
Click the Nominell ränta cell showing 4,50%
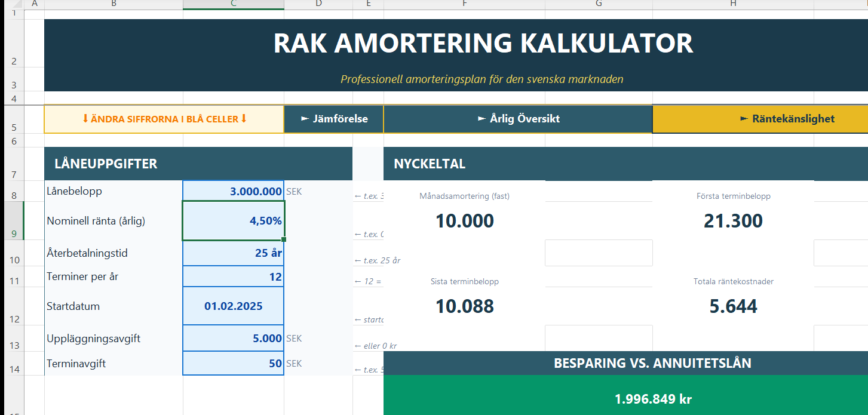click(234, 221)
